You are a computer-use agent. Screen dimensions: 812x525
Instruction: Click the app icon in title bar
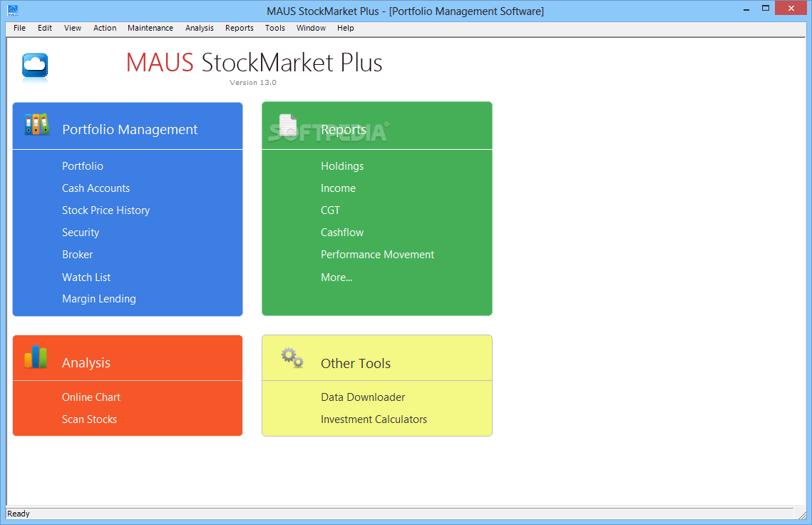[13, 10]
